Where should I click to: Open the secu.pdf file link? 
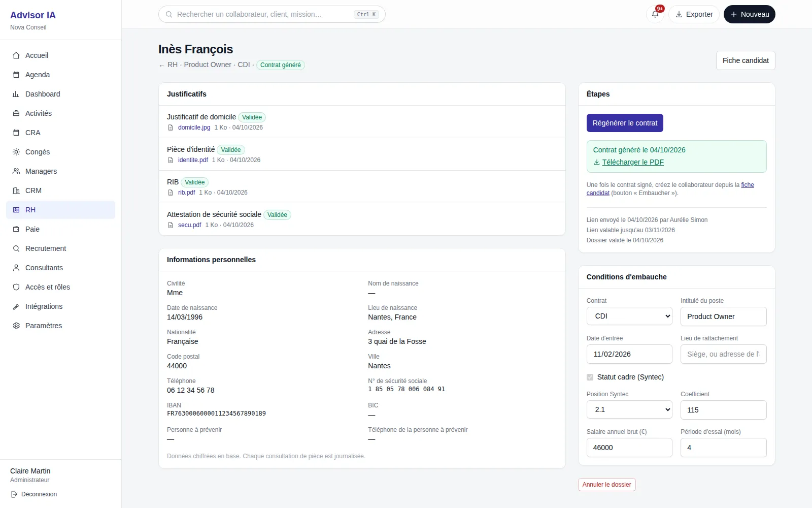click(x=189, y=225)
